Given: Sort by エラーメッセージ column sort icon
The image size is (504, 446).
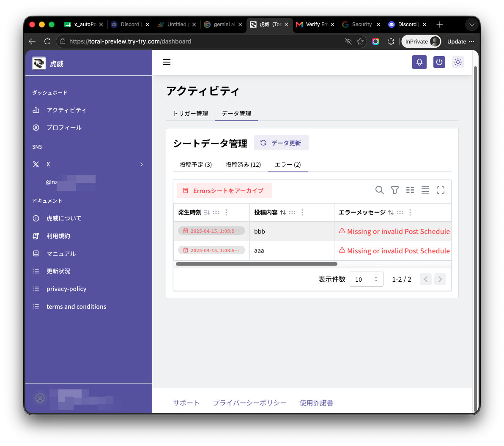Looking at the screenshot, I should pyautogui.click(x=391, y=212).
